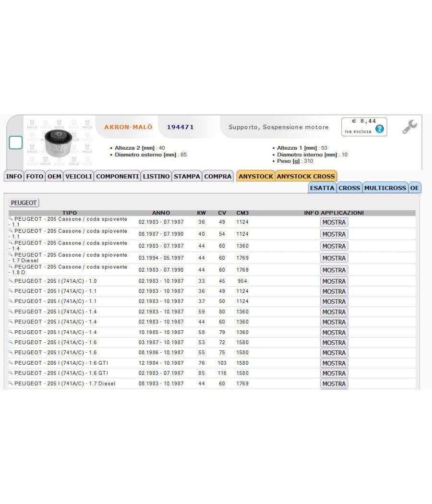Click magnifier icon for 205 Cassone 1.7 Diesel row

pyautogui.click(x=11, y=254)
